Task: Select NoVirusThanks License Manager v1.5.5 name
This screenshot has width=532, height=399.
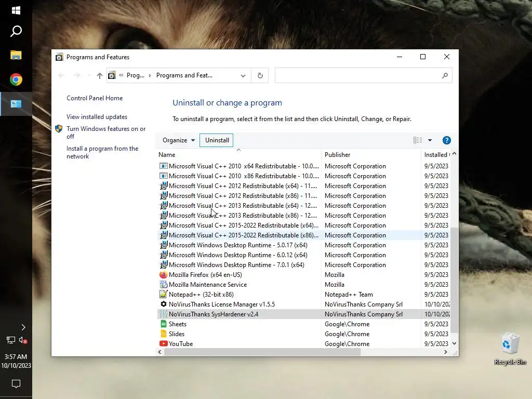Action: pos(221,304)
